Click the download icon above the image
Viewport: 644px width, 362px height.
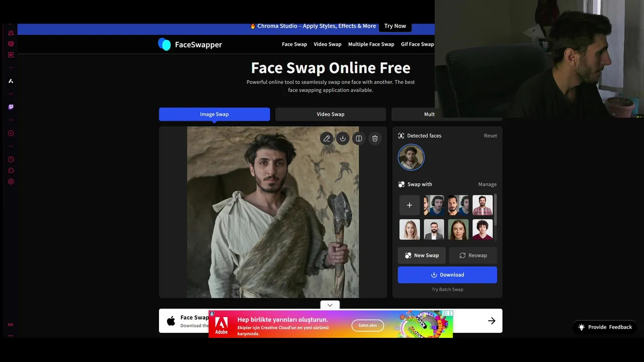[x=343, y=138]
